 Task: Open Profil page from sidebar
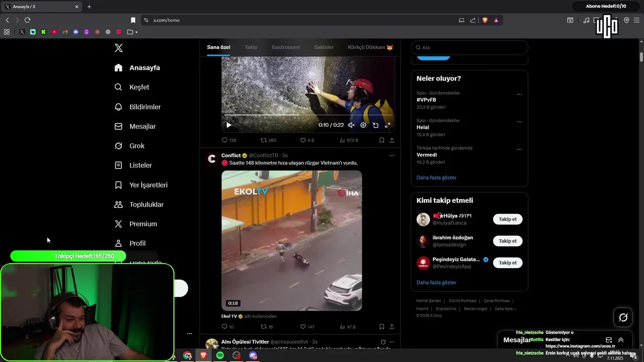point(130,243)
